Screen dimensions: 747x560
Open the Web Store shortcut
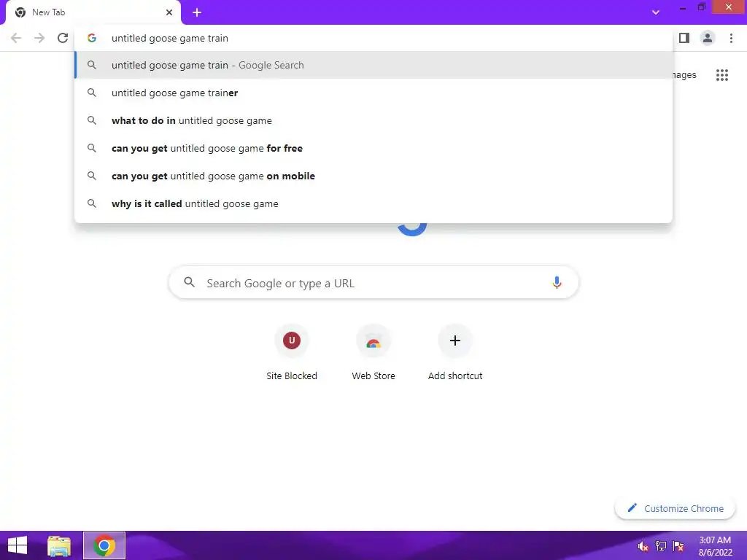pyautogui.click(x=373, y=352)
